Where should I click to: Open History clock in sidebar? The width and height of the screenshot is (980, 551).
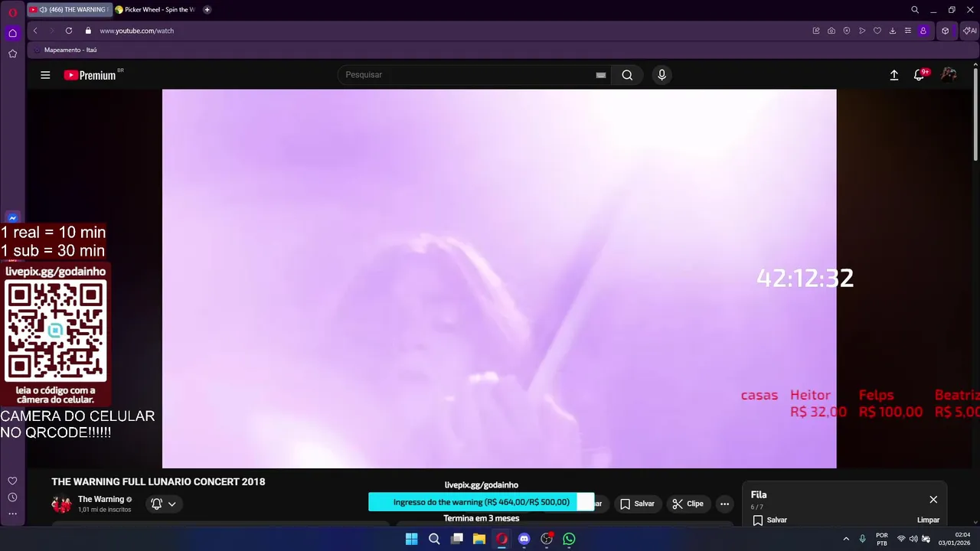(12, 497)
